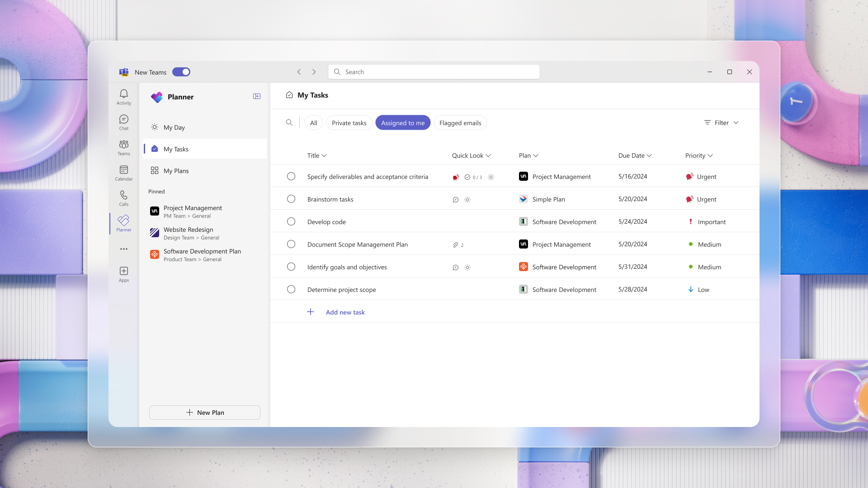Open the Activity view in the left rail
This screenshot has height=488, width=868.
click(x=123, y=97)
